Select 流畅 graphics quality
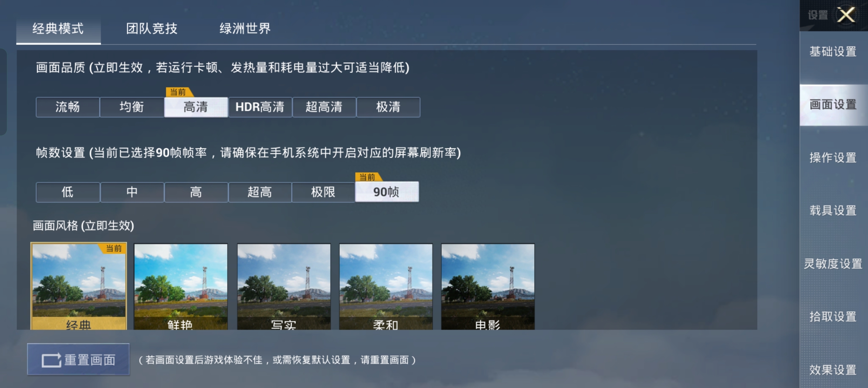The height and width of the screenshot is (388, 868). [x=68, y=107]
